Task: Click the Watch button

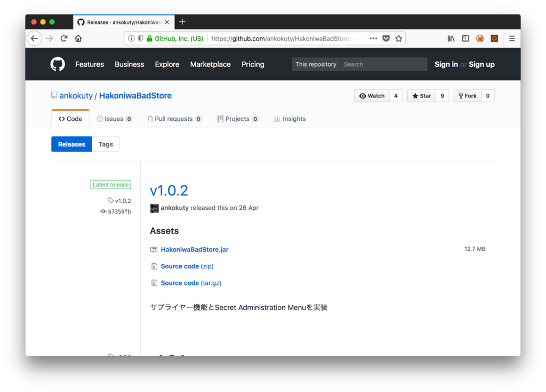Action: click(372, 96)
